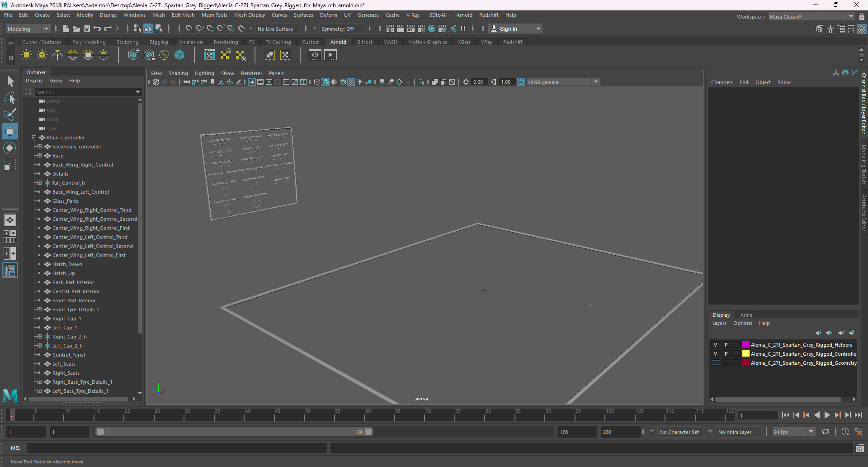Open Layers menu in layer editor
This screenshot has height=467, width=868.
click(x=719, y=323)
